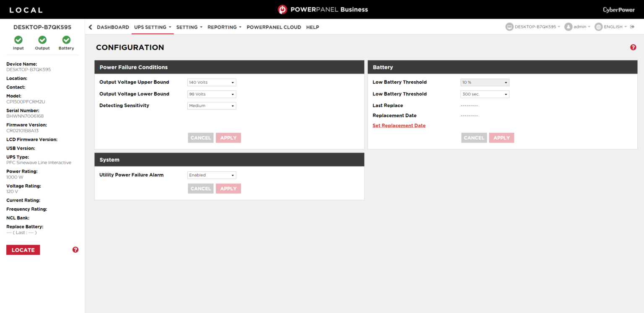The height and width of the screenshot is (313, 644).
Task: Open the Utility Power Failure Alarm dropdown
Action: [212, 175]
